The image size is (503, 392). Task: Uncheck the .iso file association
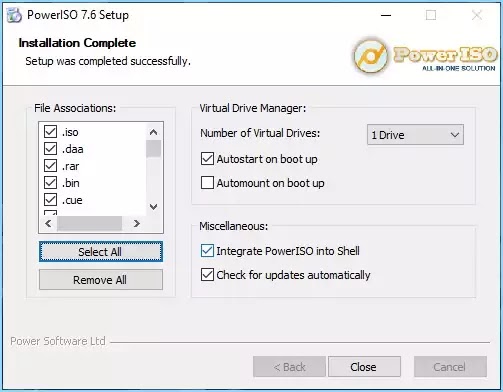[50, 132]
